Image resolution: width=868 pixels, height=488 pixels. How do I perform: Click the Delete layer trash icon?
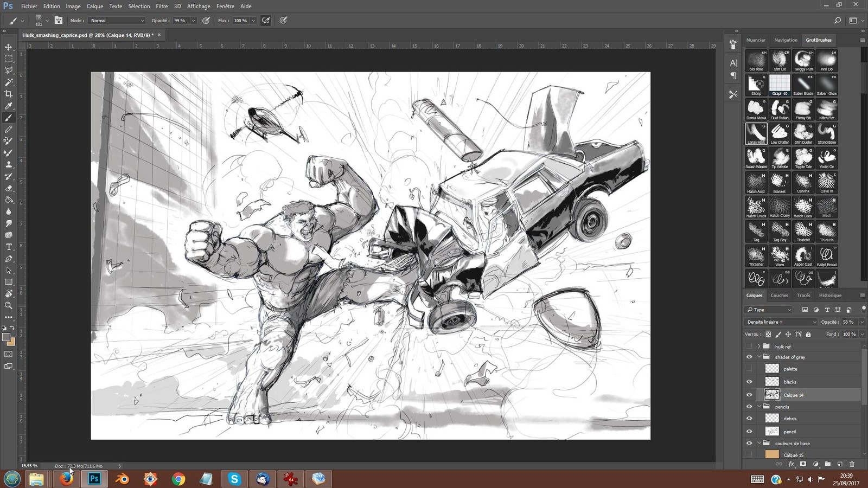click(x=852, y=464)
